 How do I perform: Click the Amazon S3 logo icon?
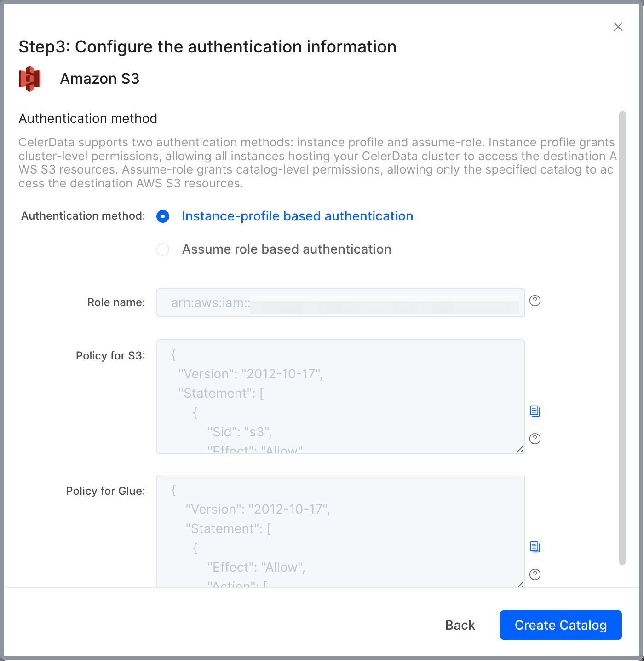[30, 79]
